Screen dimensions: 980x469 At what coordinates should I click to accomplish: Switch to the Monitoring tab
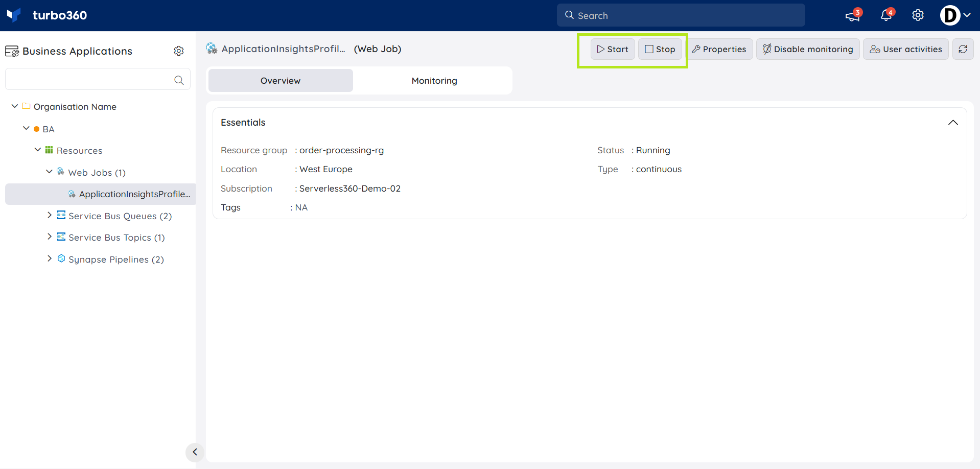click(434, 81)
